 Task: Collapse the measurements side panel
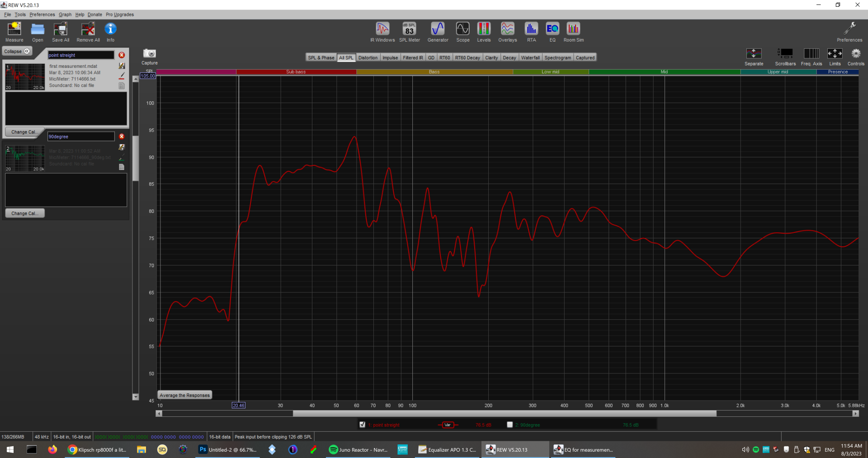click(17, 52)
